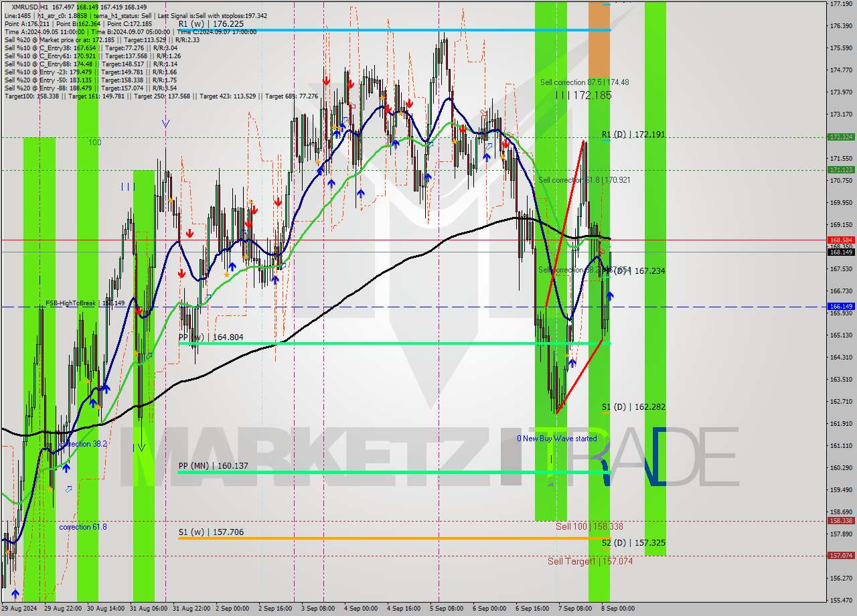Click the green 172.324 price axis tag
The height and width of the screenshot is (616, 857).
[x=841, y=137]
